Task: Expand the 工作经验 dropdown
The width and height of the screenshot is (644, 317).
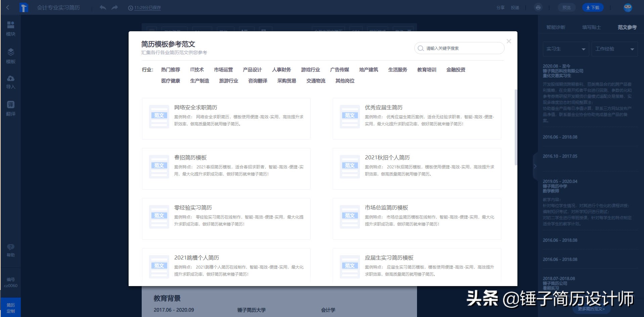Action: pyautogui.click(x=614, y=49)
